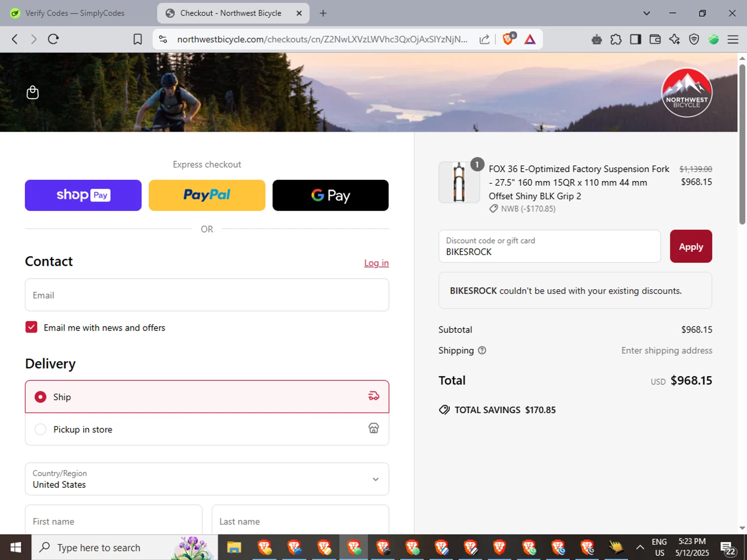Click the First name field

[x=114, y=521]
